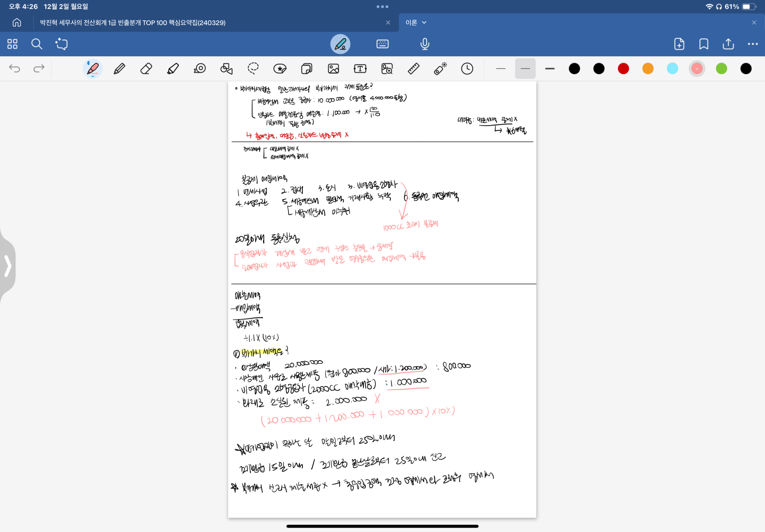
Task: Bookmark the current page
Action: coord(704,44)
